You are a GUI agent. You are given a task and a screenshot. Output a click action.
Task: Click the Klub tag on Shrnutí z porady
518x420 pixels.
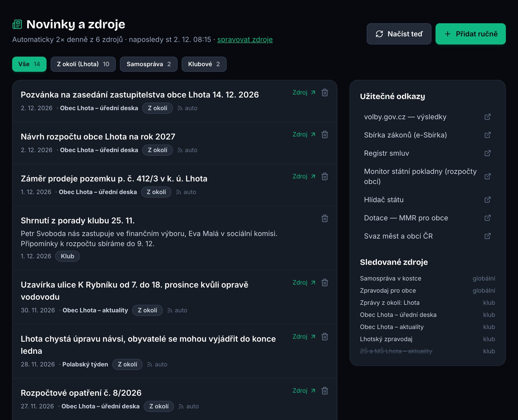[x=68, y=256]
